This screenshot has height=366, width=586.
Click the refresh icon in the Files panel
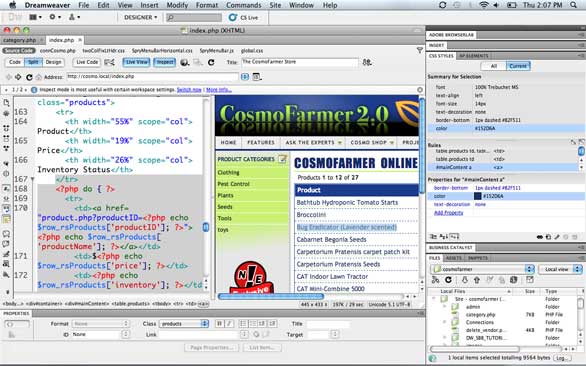point(448,280)
